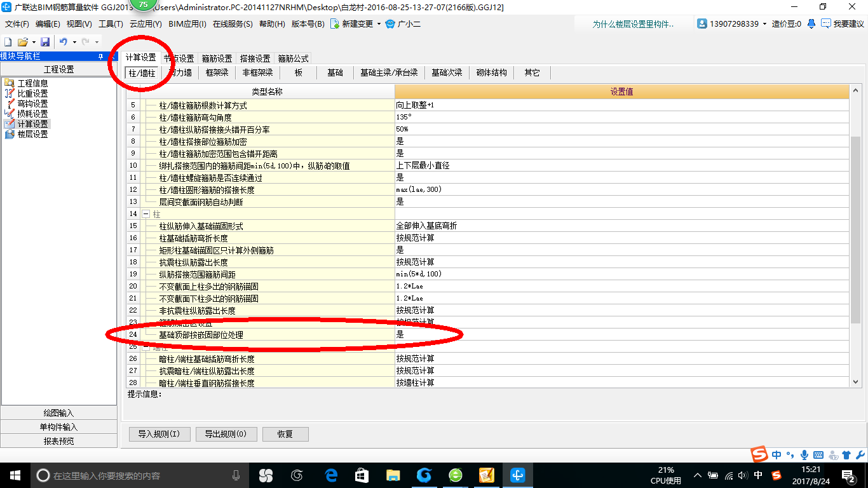Click the 为什么楼层设置里构件 help link

(633, 24)
